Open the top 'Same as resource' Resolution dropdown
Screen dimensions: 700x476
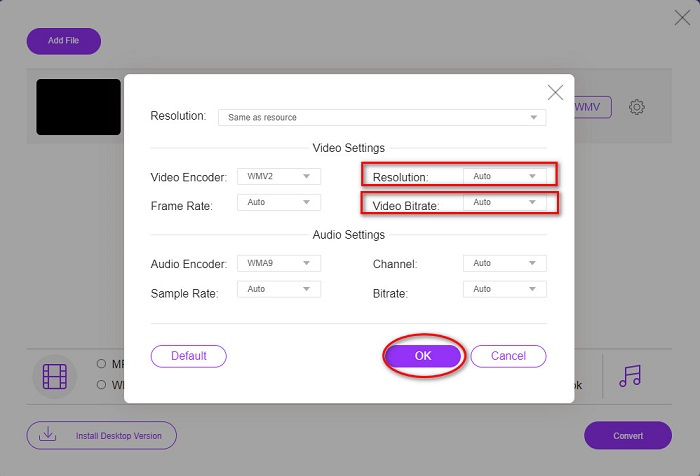pos(382,117)
